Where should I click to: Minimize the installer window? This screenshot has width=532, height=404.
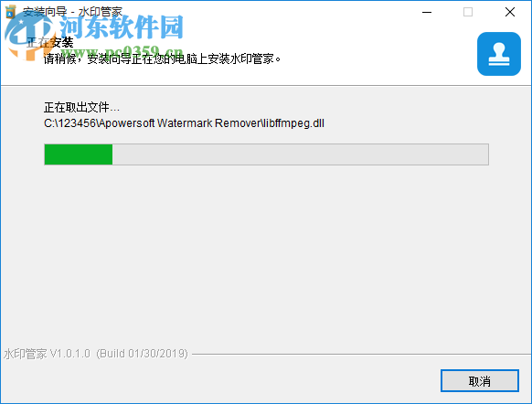tap(427, 12)
